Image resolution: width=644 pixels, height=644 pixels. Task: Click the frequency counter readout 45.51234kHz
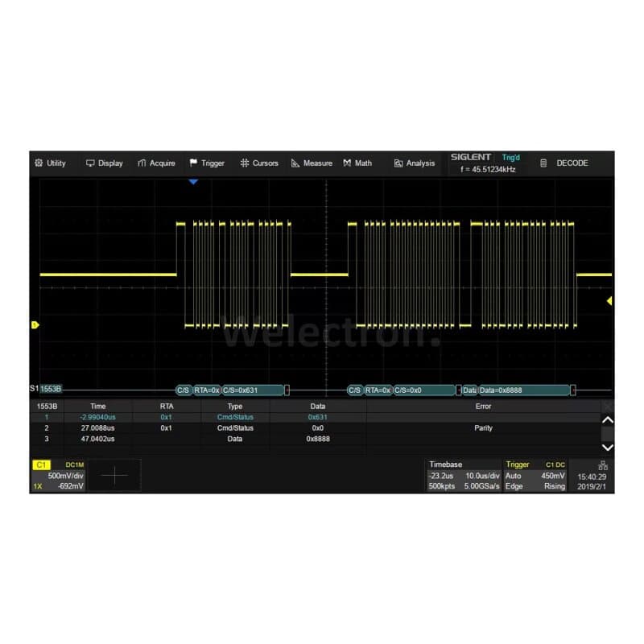[488, 169]
